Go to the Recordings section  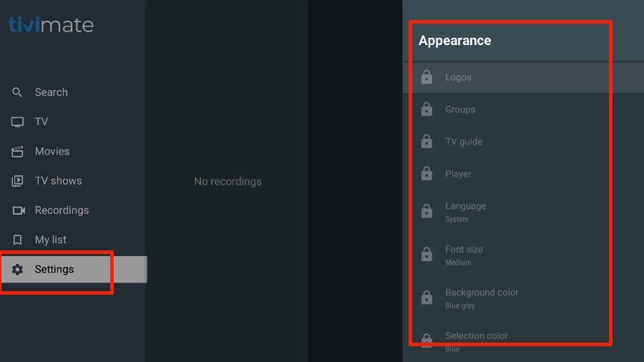[x=62, y=210]
